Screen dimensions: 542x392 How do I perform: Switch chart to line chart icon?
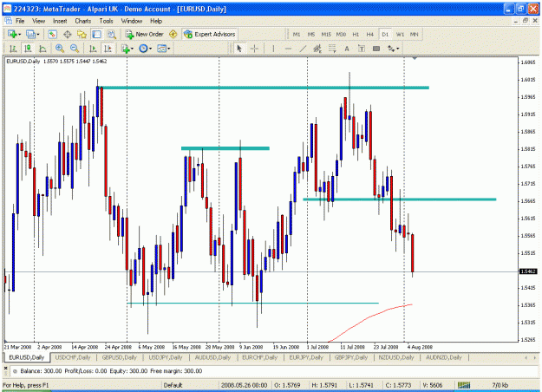click(42, 49)
